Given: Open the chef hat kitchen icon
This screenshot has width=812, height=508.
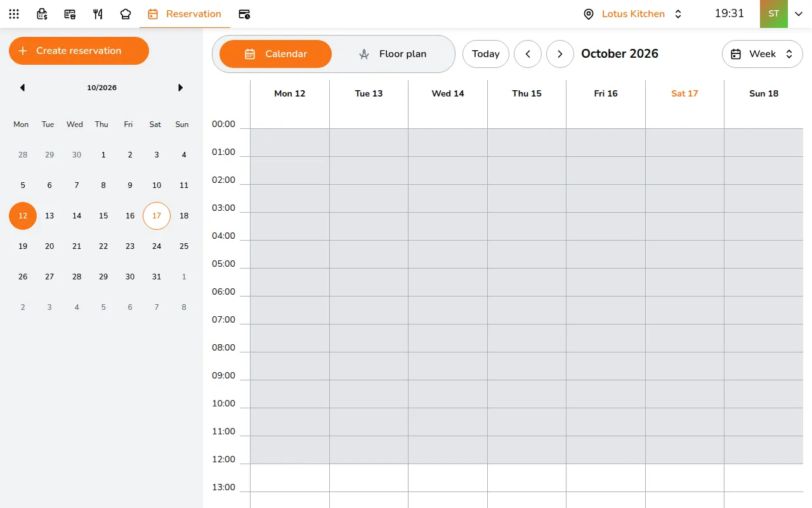Looking at the screenshot, I should pos(126,14).
